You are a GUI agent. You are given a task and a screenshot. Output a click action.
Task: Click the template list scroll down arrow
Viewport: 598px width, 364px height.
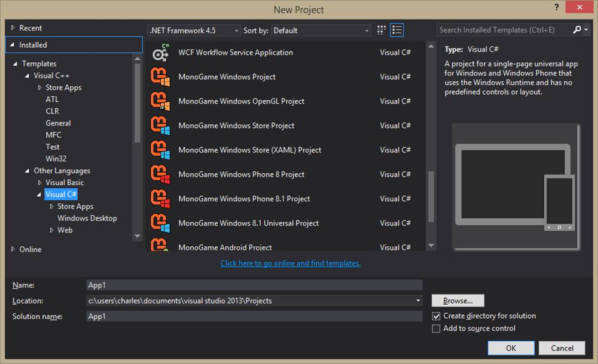[x=431, y=246]
